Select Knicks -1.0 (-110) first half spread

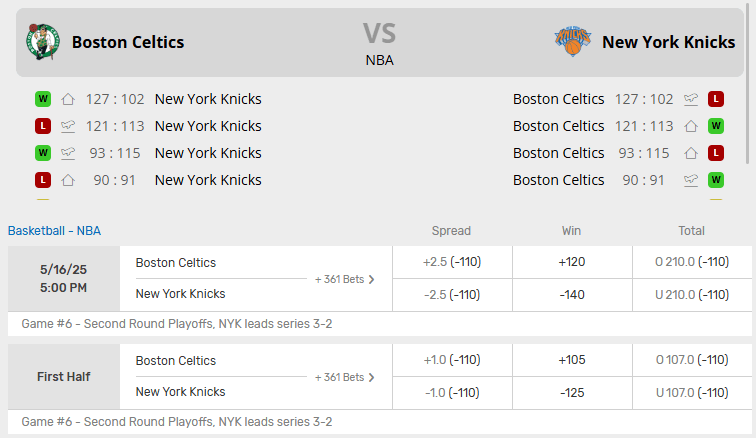coord(452,393)
